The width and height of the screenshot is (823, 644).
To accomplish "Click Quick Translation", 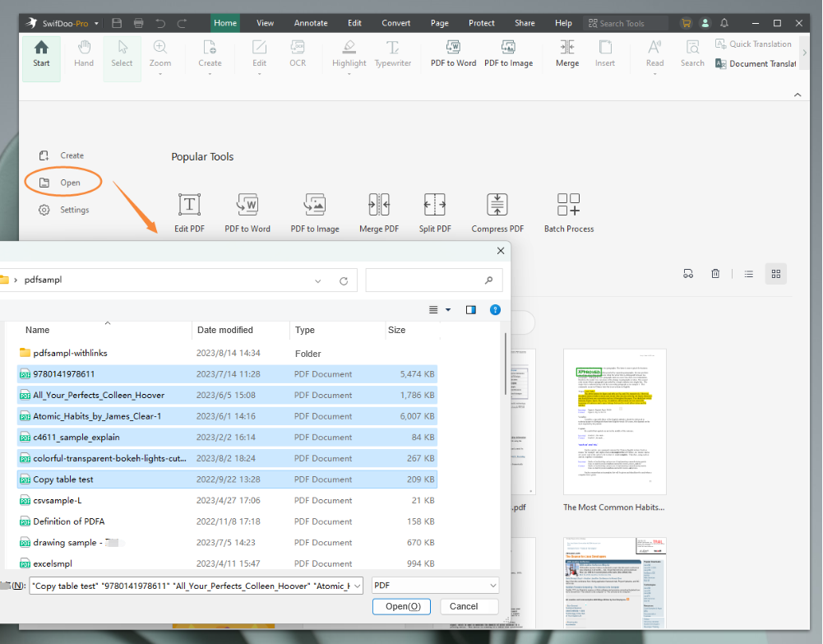I will pyautogui.click(x=753, y=44).
